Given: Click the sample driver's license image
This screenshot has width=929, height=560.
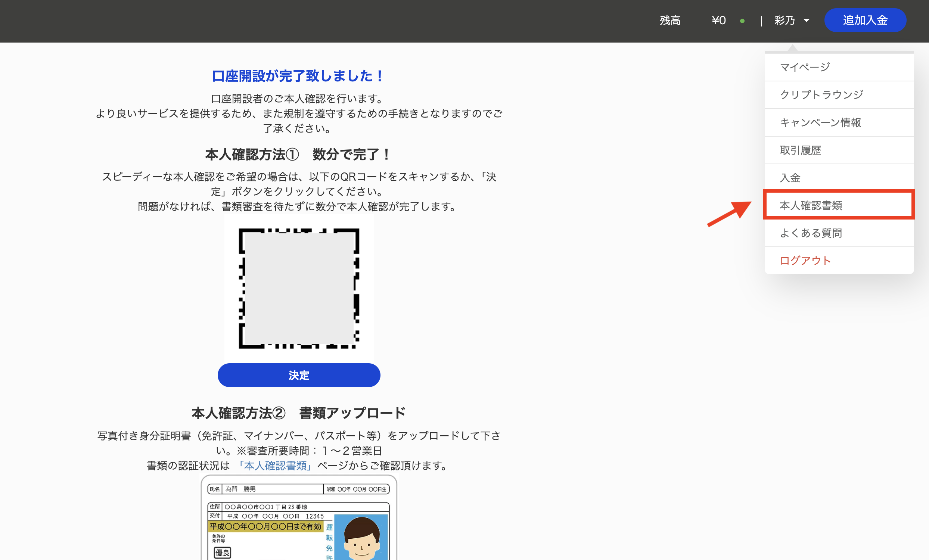Looking at the screenshot, I should 299,517.
